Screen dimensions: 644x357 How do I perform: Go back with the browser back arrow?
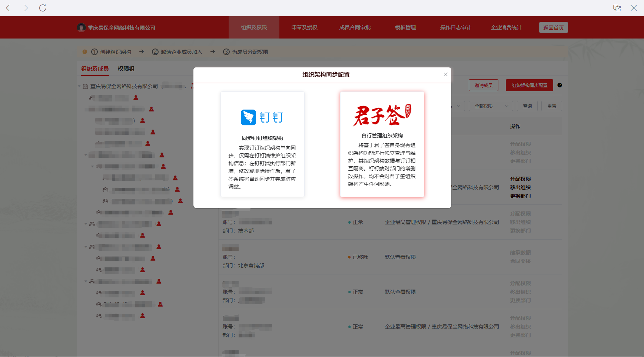[x=8, y=8]
